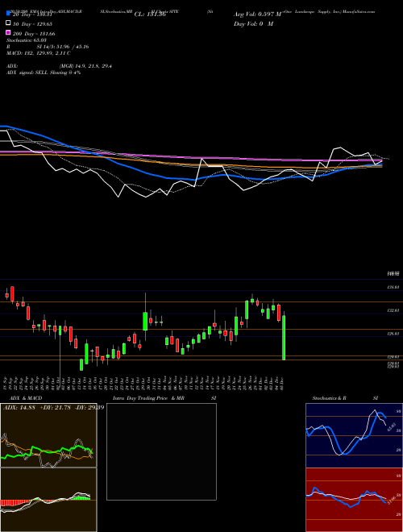403x532 pixels.
Task: Click the blue 20 Day EMA legend swatch
Action: point(8,13)
